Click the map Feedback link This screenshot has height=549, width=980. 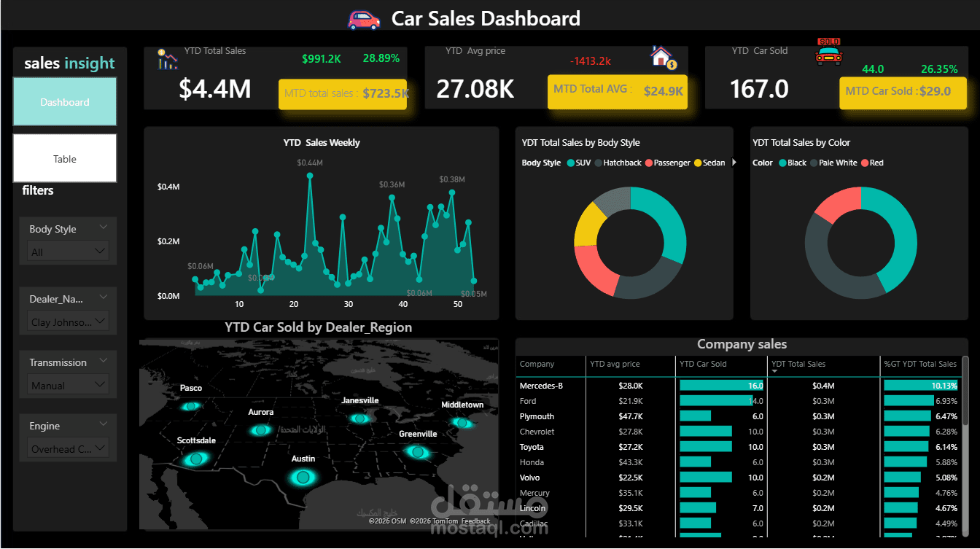point(476,521)
